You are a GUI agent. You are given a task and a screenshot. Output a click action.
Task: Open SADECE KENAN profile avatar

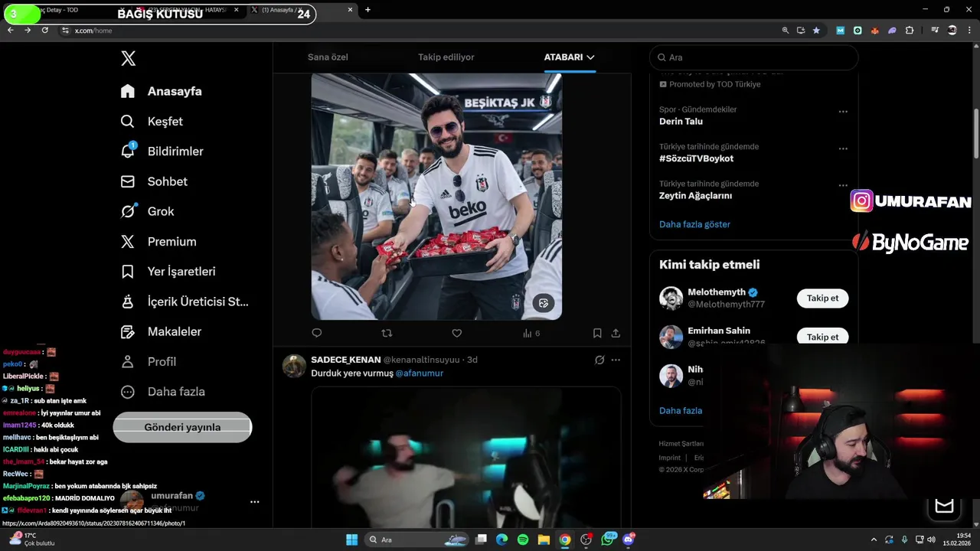294,366
